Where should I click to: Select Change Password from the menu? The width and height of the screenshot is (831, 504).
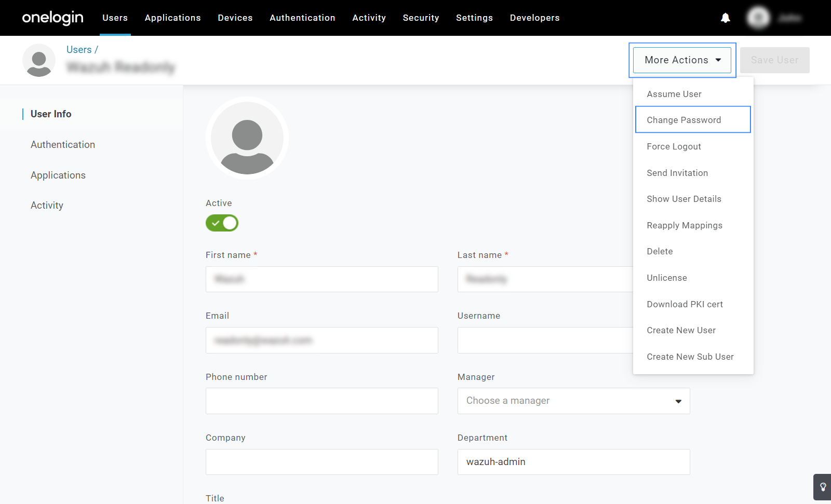point(683,120)
